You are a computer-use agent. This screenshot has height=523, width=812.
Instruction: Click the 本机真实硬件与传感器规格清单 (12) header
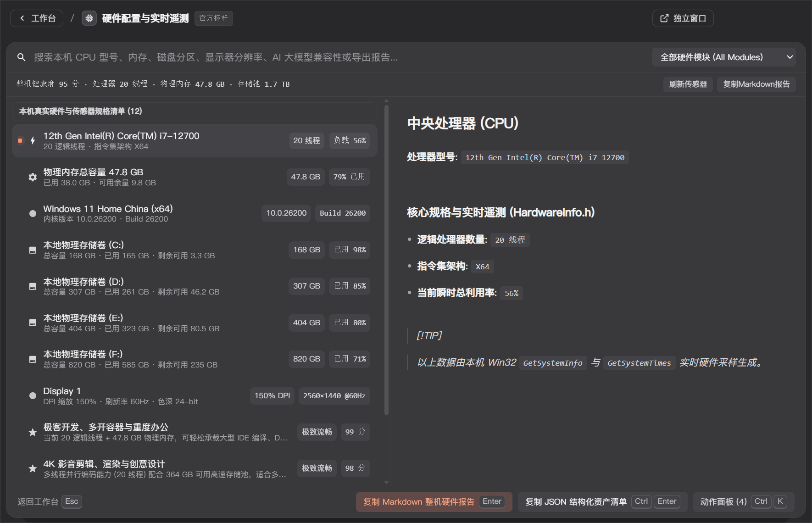click(x=195, y=111)
